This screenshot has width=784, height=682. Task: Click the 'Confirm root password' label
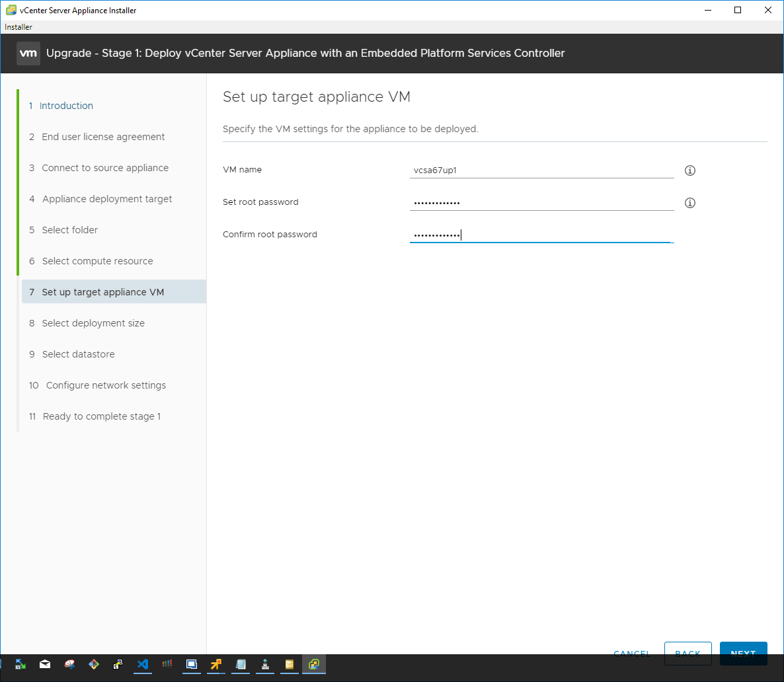point(270,235)
